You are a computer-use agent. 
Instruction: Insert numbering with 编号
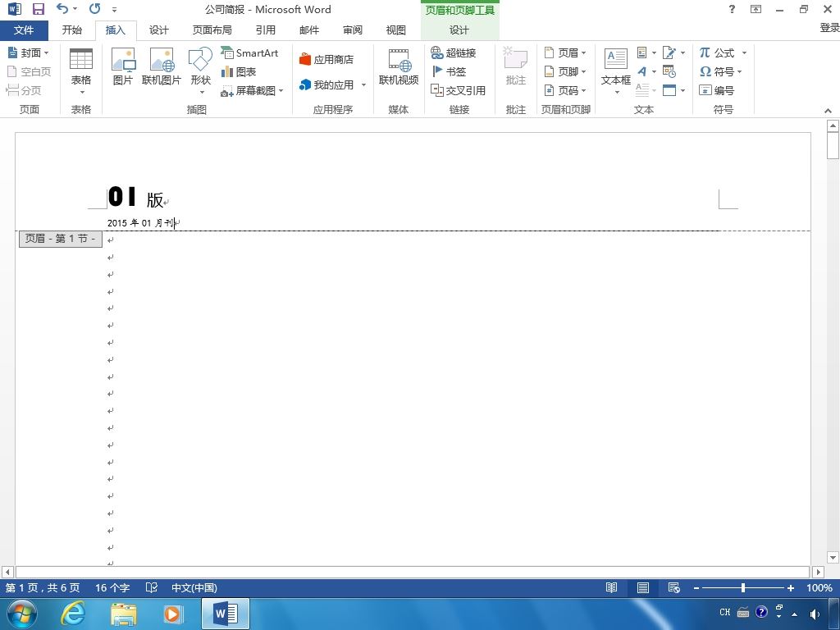click(x=716, y=90)
